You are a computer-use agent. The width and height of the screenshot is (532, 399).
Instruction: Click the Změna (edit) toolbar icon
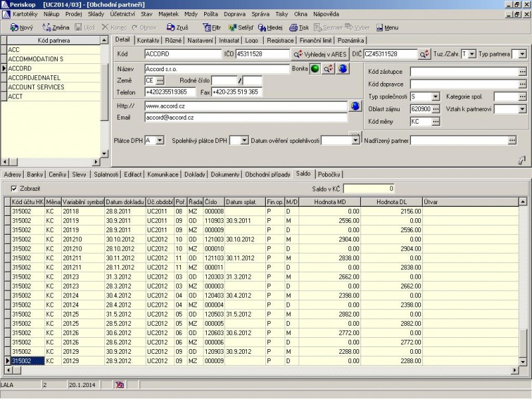click(47, 28)
